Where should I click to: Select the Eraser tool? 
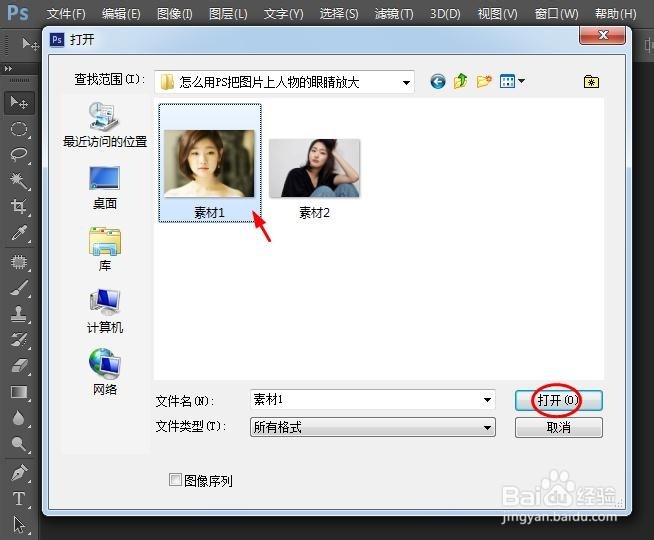coord(19,366)
